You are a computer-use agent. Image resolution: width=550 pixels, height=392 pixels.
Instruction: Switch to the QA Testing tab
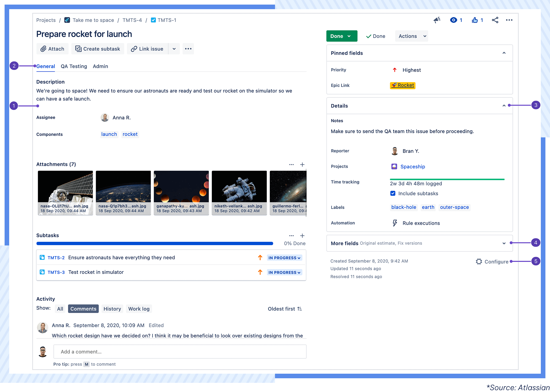click(x=74, y=66)
